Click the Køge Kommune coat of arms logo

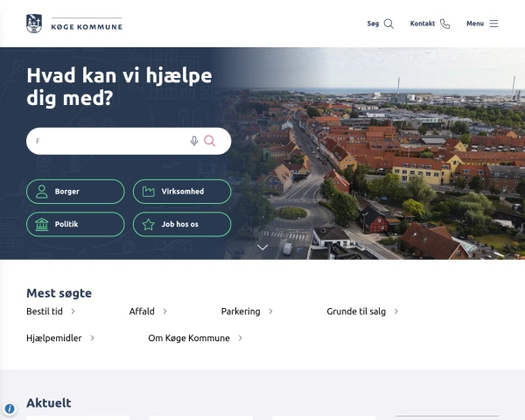coord(34,24)
